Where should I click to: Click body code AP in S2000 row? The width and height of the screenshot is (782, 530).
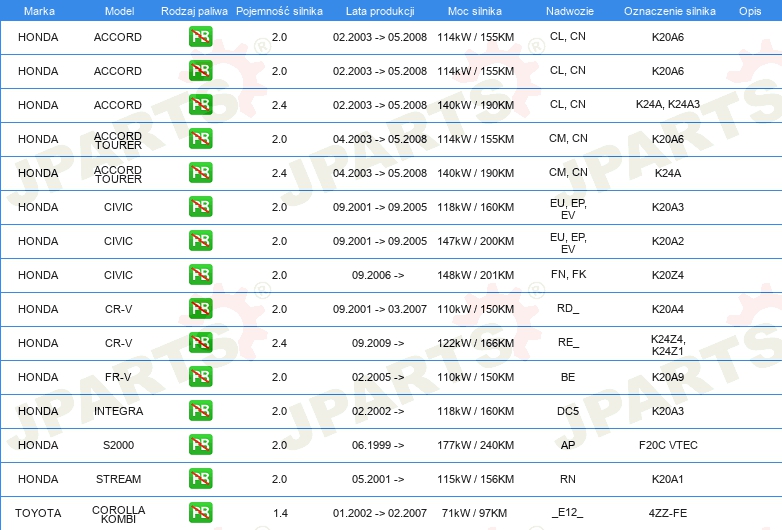[568, 445]
